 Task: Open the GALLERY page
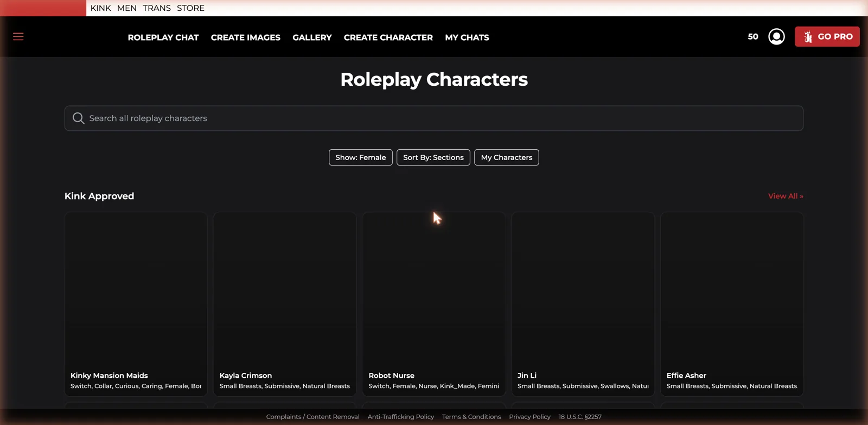(312, 37)
